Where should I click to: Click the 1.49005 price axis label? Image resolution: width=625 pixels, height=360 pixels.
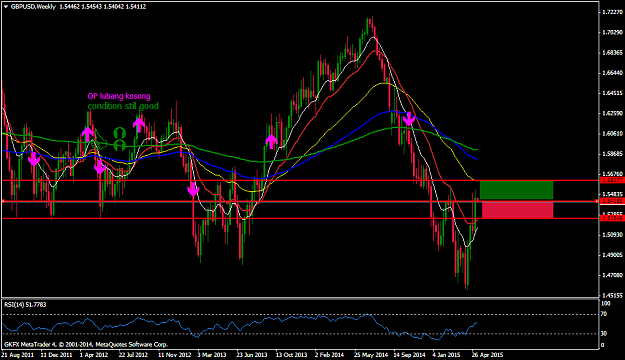coord(612,255)
